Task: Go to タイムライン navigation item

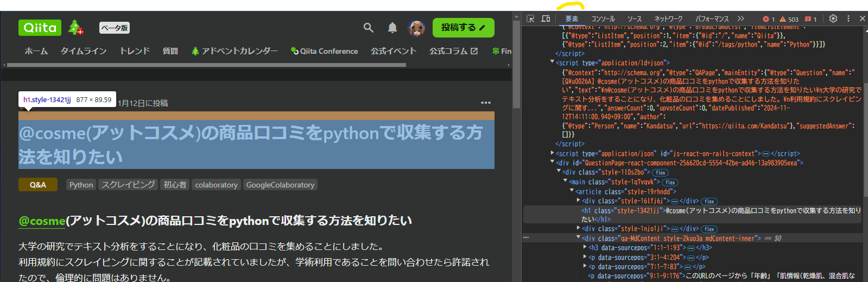Action: click(x=84, y=51)
